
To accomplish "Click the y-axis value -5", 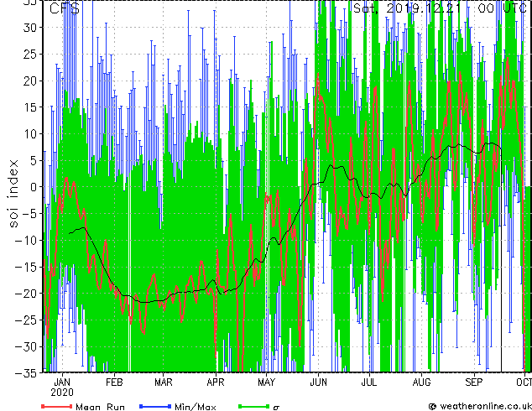I will pyautogui.click(x=30, y=214).
